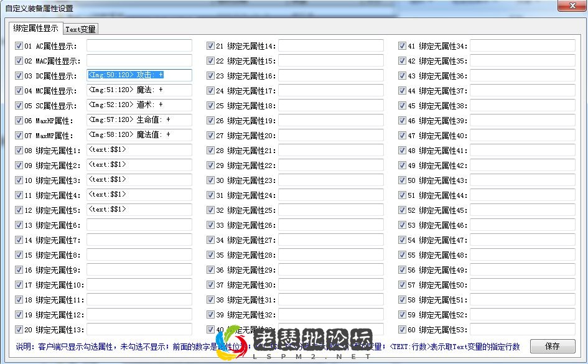Focus the MAC属性显示 text field

tap(139, 60)
